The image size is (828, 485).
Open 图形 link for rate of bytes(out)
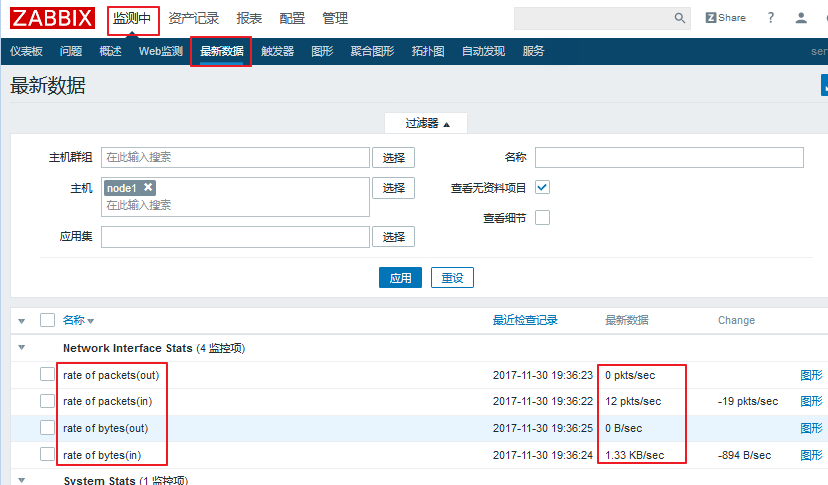click(811, 428)
